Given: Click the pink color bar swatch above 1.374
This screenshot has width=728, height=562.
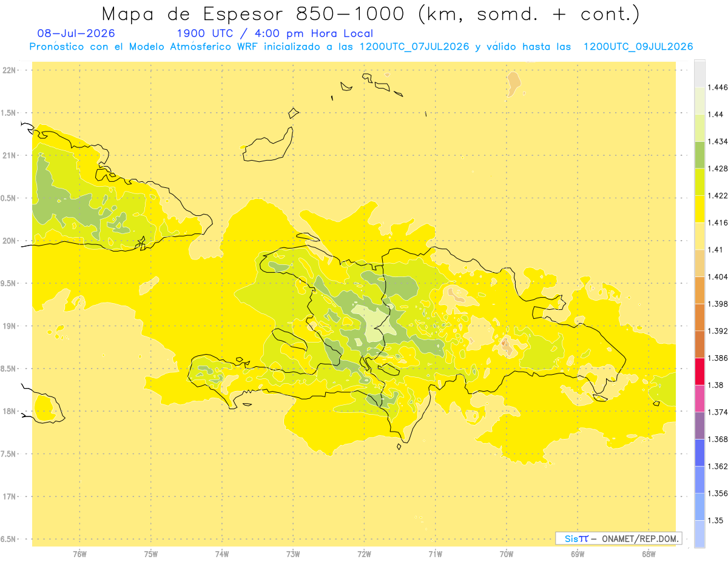Looking at the screenshot, I should pyautogui.click(x=699, y=398).
